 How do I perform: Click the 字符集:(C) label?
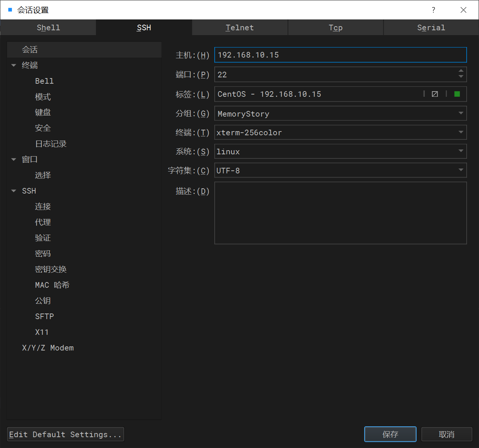pos(189,171)
